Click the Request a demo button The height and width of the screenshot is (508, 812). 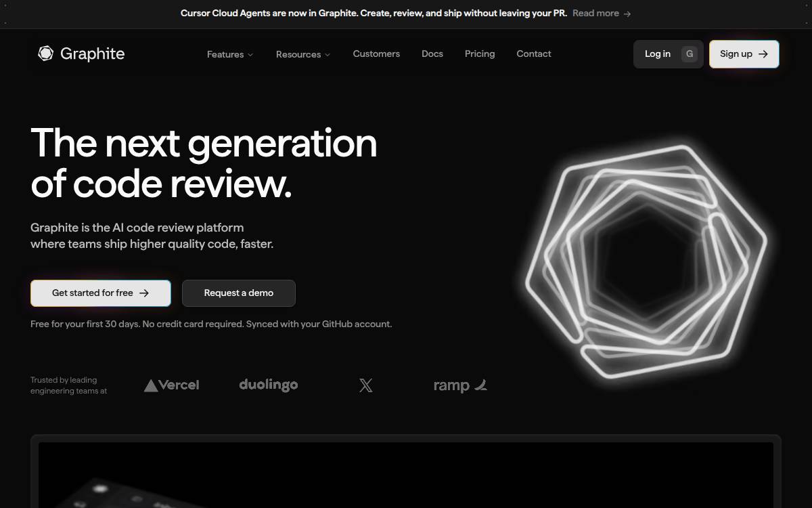tap(239, 293)
